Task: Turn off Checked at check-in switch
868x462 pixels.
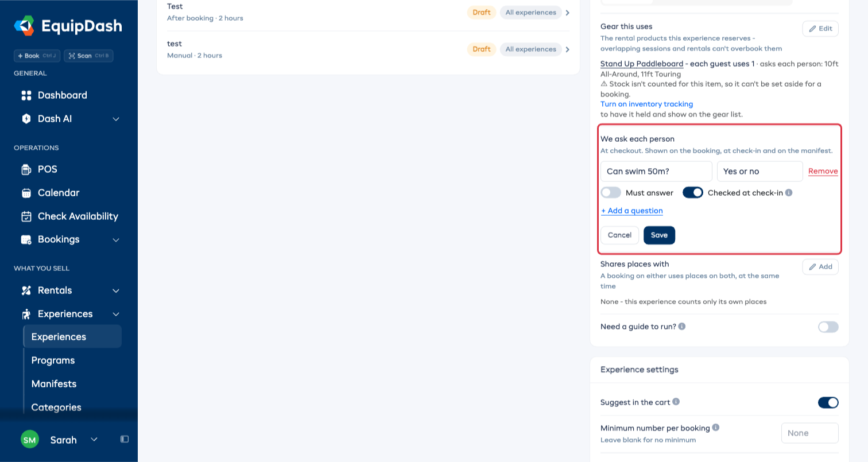Action: tap(693, 193)
